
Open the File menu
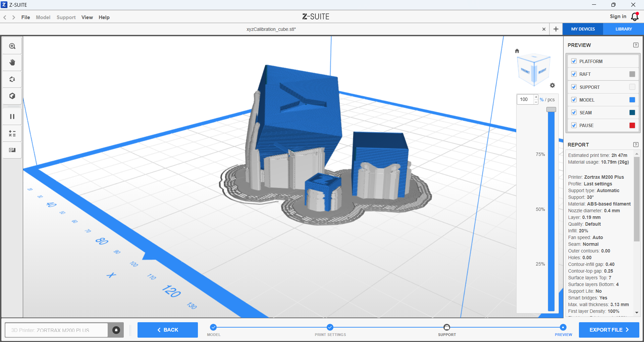[25, 17]
